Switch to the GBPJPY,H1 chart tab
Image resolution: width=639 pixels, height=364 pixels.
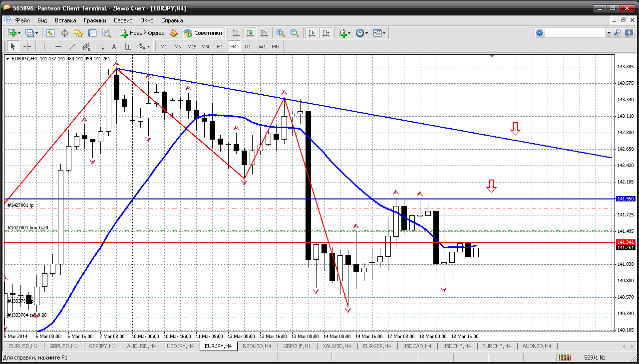pos(101,346)
